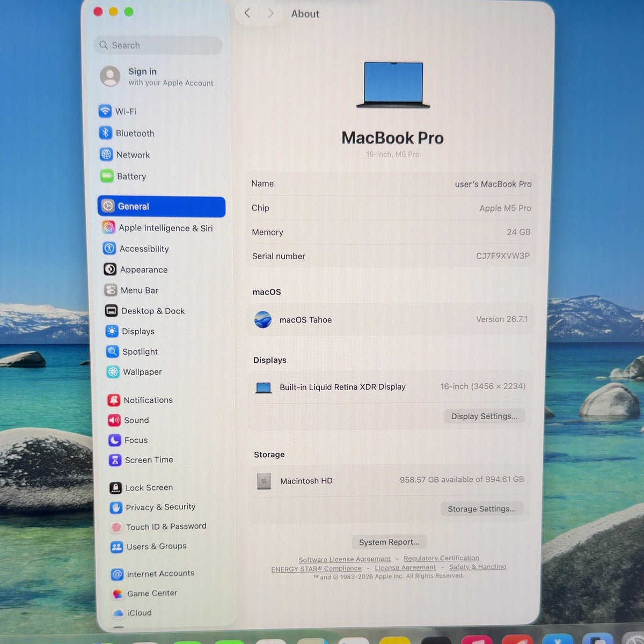This screenshot has width=644, height=644.
Task: Click the Network globe icon
Action: (x=106, y=155)
